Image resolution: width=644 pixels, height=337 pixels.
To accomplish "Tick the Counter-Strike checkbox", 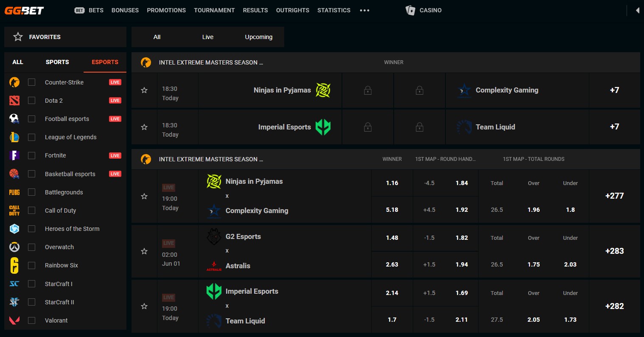I will coord(31,82).
